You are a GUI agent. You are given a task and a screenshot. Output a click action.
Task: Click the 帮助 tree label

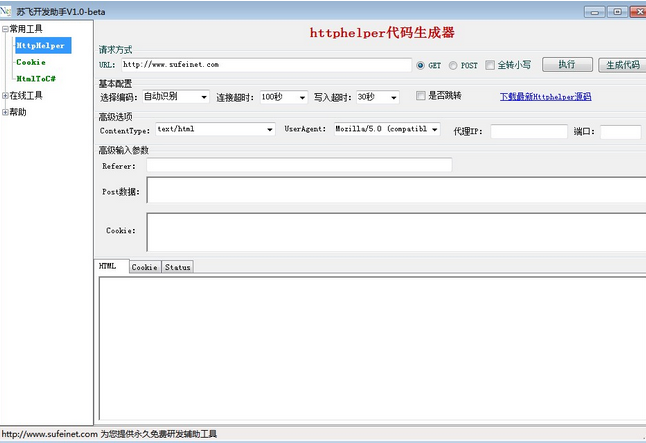pyautogui.click(x=18, y=112)
